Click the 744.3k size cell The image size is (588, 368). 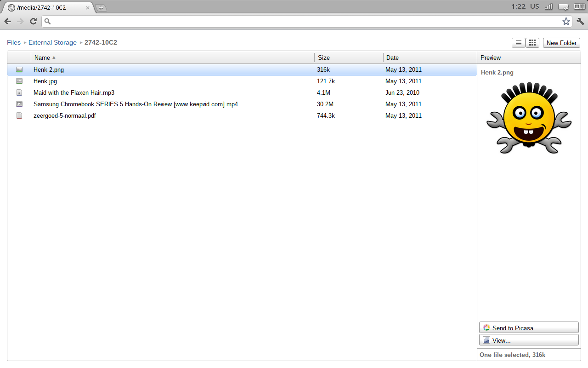326,116
